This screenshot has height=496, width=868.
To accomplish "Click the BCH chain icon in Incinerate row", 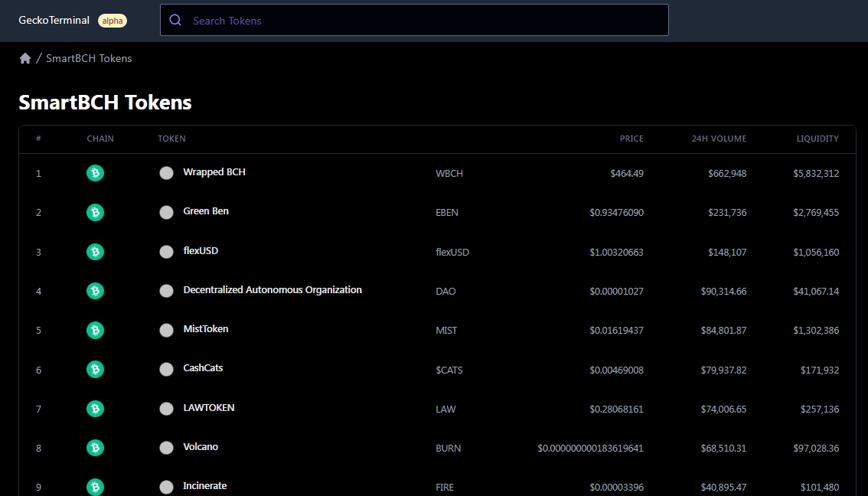I will [95, 487].
